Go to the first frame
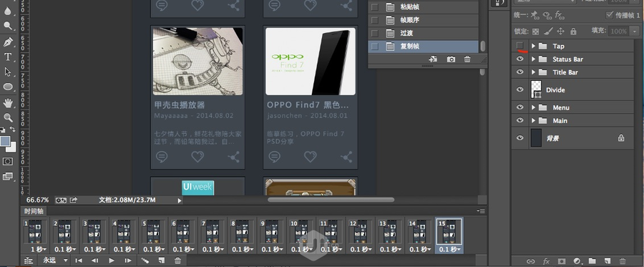 pos(79,261)
